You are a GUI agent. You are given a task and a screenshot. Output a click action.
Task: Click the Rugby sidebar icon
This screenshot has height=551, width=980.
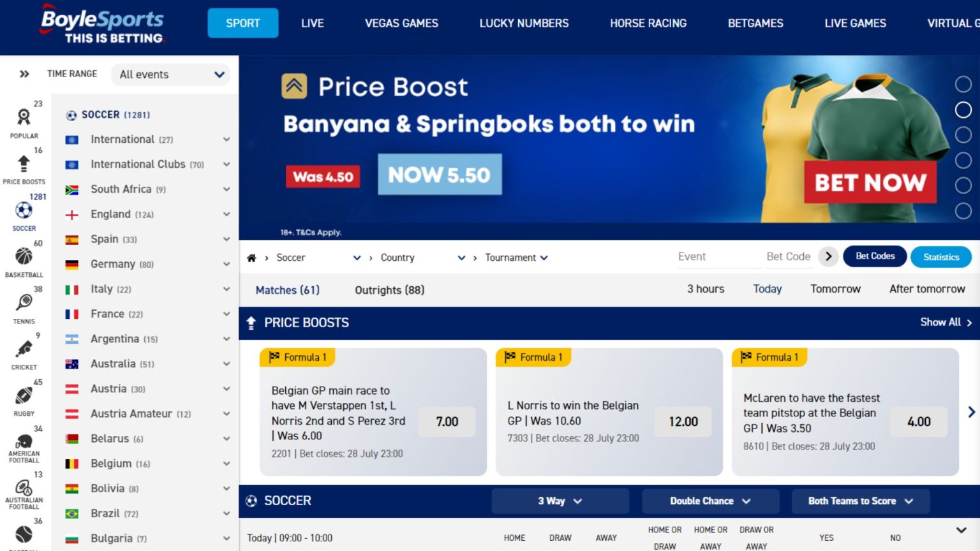pos(24,395)
